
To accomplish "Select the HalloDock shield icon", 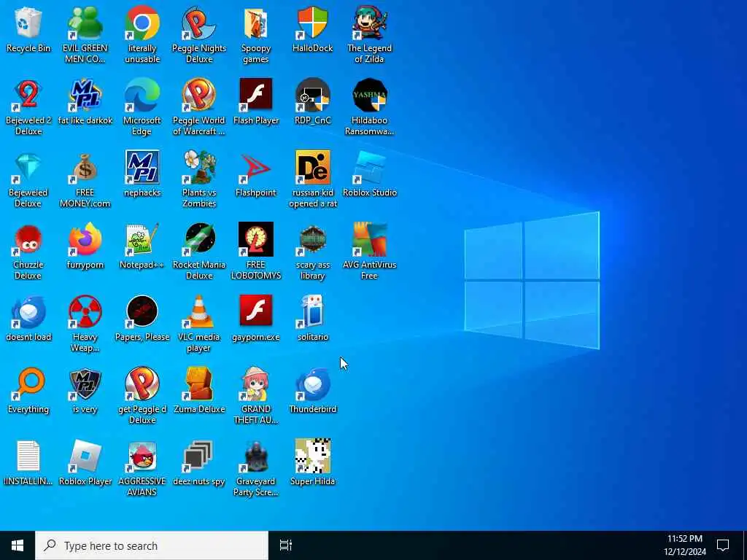I will pos(312,23).
